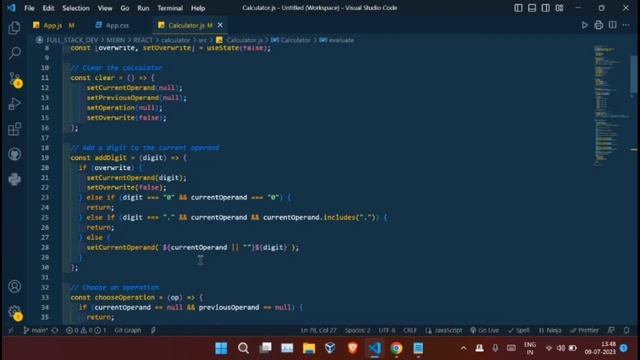The width and height of the screenshot is (640, 360).
Task: Click the remote window icon in status bar
Action: coord(11,330)
